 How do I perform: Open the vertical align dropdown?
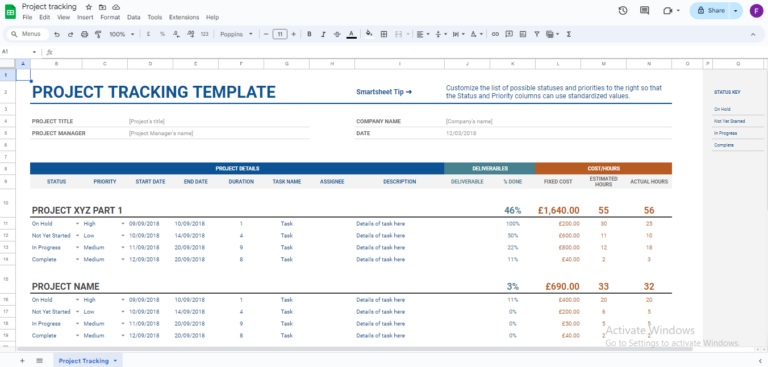click(x=441, y=34)
